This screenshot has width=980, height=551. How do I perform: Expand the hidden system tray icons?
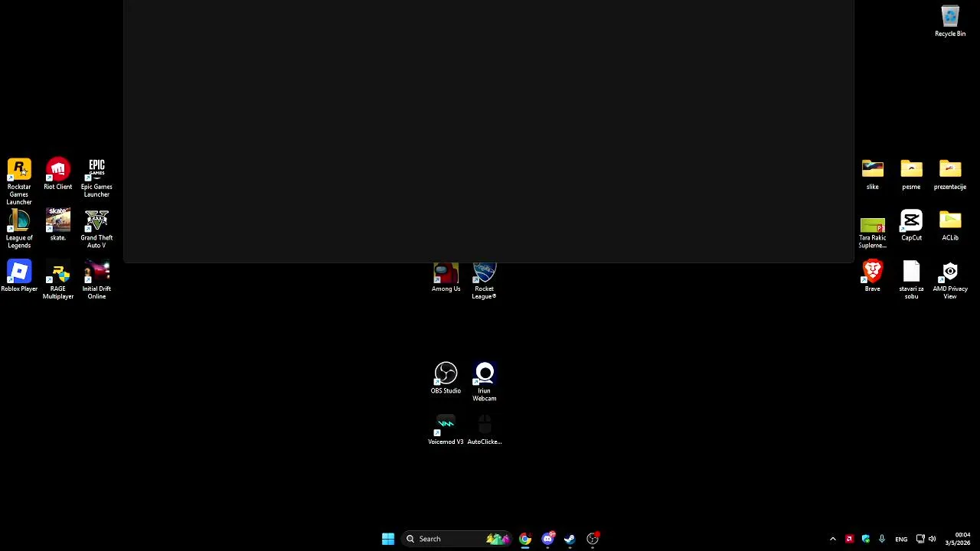[x=833, y=539]
